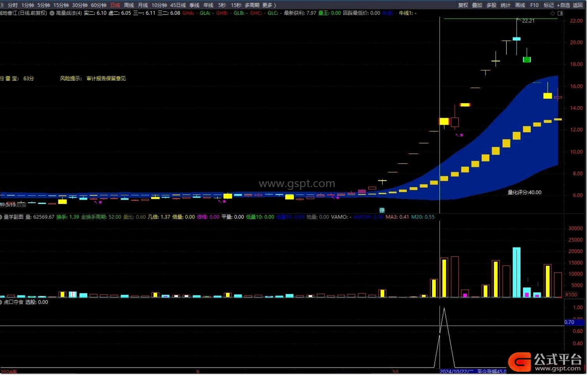Switch to 周线 weekly chart
Image resolution: width=588 pixels, height=375 pixels.
(x=129, y=5)
